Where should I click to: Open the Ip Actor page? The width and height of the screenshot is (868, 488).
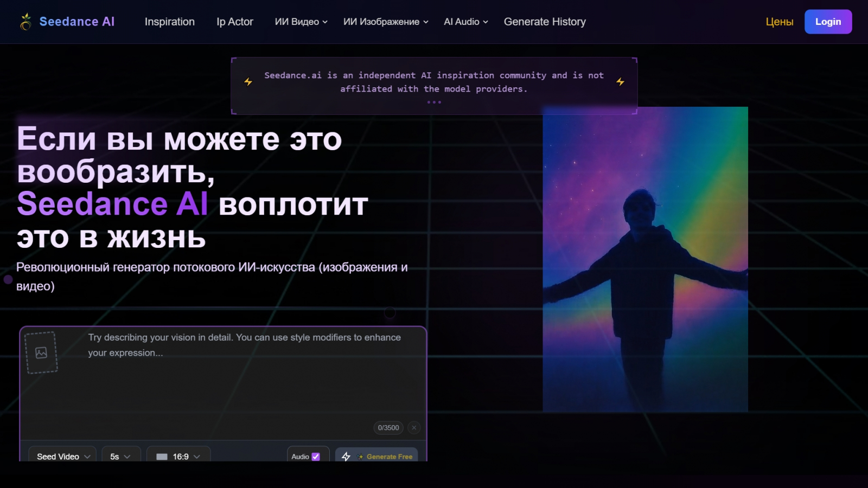pyautogui.click(x=235, y=22)
